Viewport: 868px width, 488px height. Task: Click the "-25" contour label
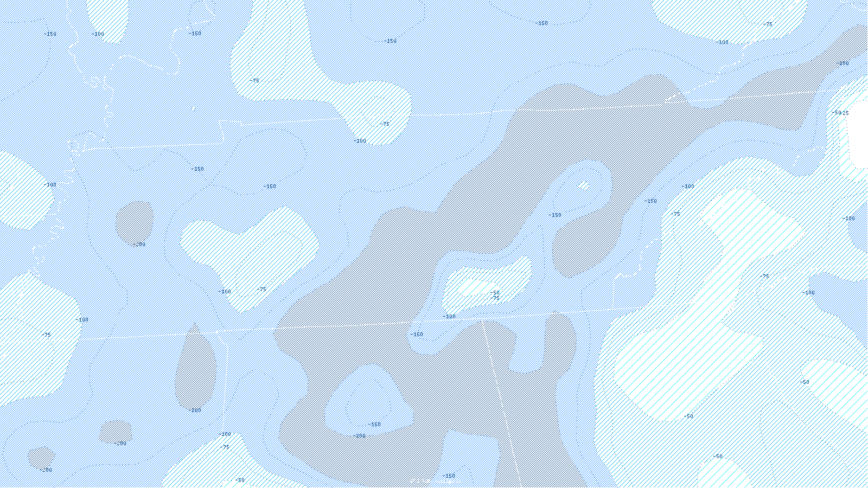tap(845, 113)
